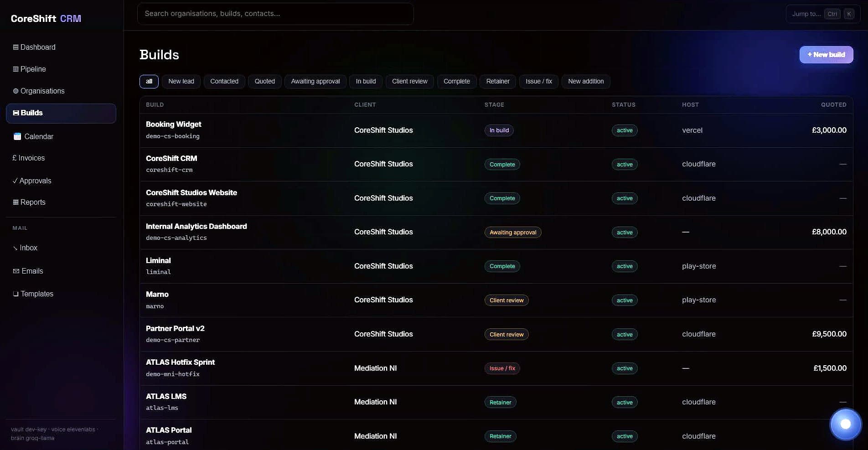Filter builds by Awaiting approval
Image resolution: width=868 pixels, height=450 pixels.
coord(315,82)
